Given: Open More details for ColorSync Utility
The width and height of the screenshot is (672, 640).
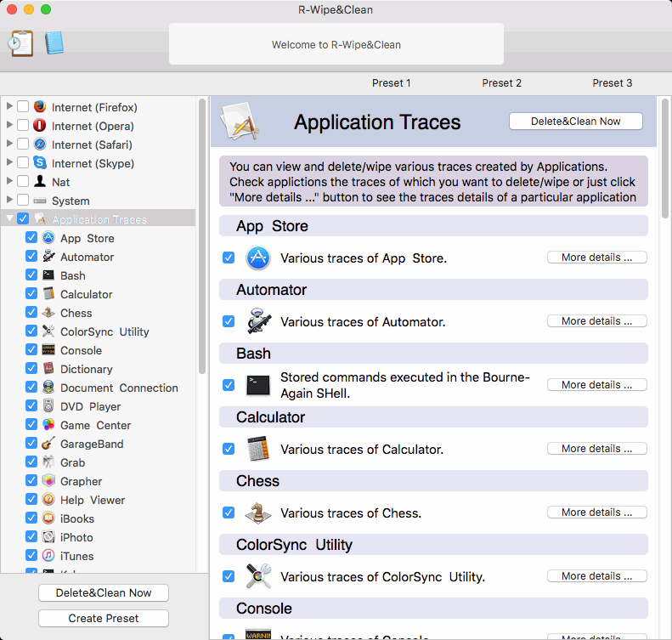Looking at the screenshot, I should [596, 576].
